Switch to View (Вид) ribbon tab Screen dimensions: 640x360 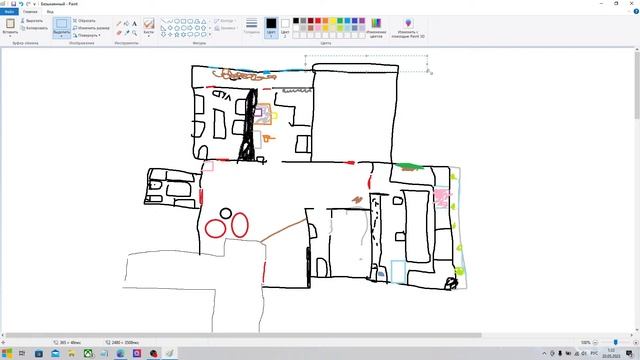pyautogui.click(x=50, y=12)
